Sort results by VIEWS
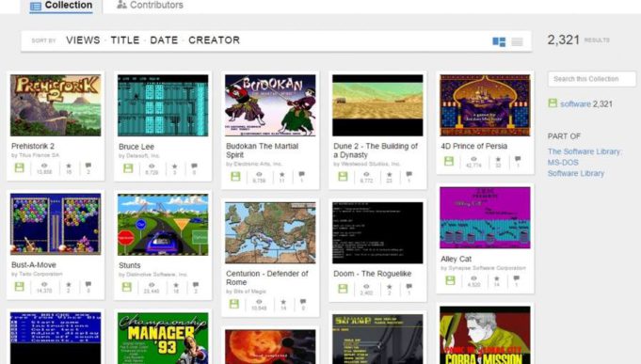The width and height of the screenshot is (641, 364). (x=83, y=40)
